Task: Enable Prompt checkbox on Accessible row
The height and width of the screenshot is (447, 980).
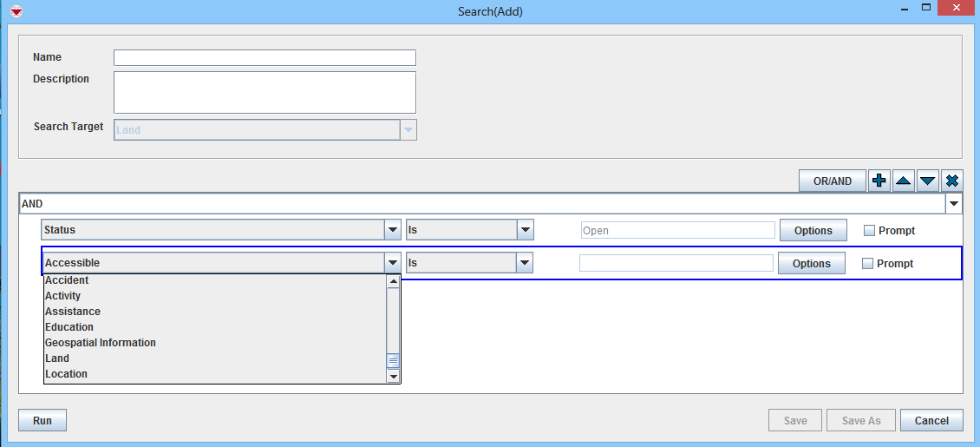Action: click(867, 264)
